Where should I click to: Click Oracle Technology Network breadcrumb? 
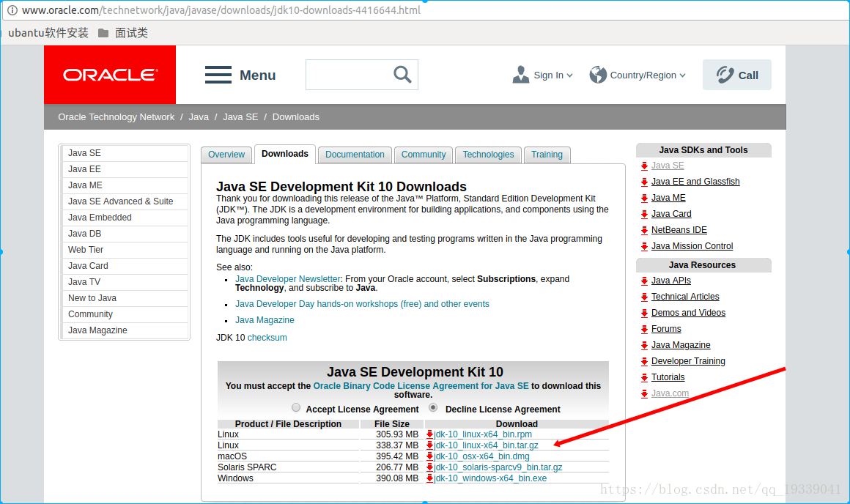(x=117, y=117)
